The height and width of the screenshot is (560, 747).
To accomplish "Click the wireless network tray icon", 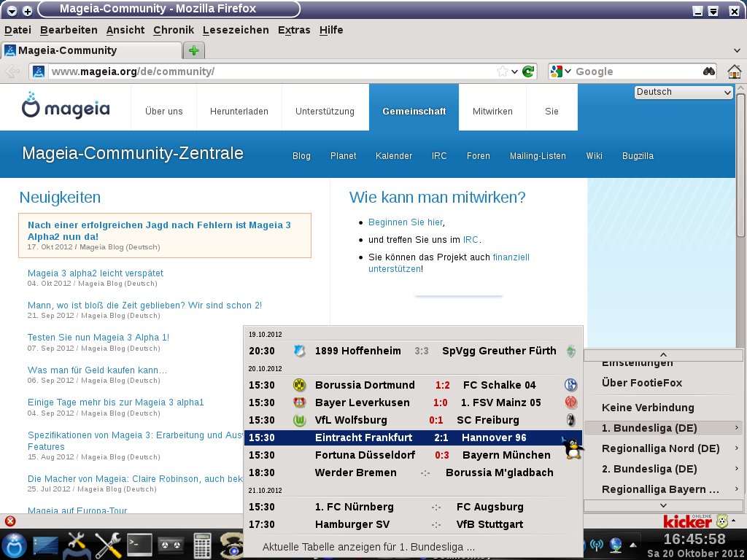I will pyautogui.click(x=597, y=545).
